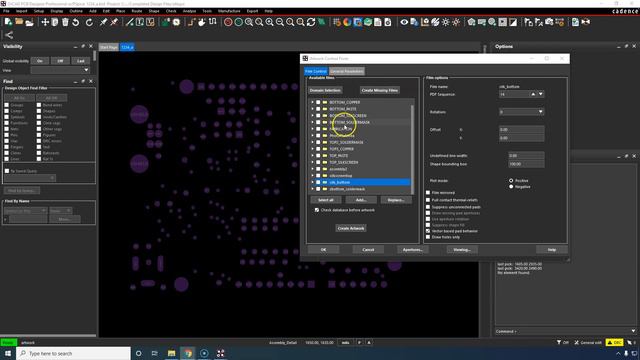Click the Windows Start button
The width and height of the screenshot is (640, 360).
pos(8,353)
